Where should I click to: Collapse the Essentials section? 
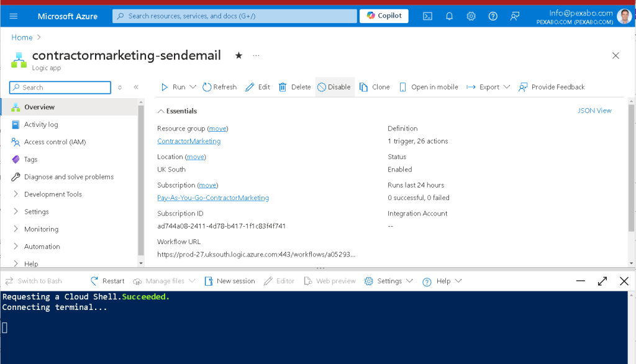(177, 111)
